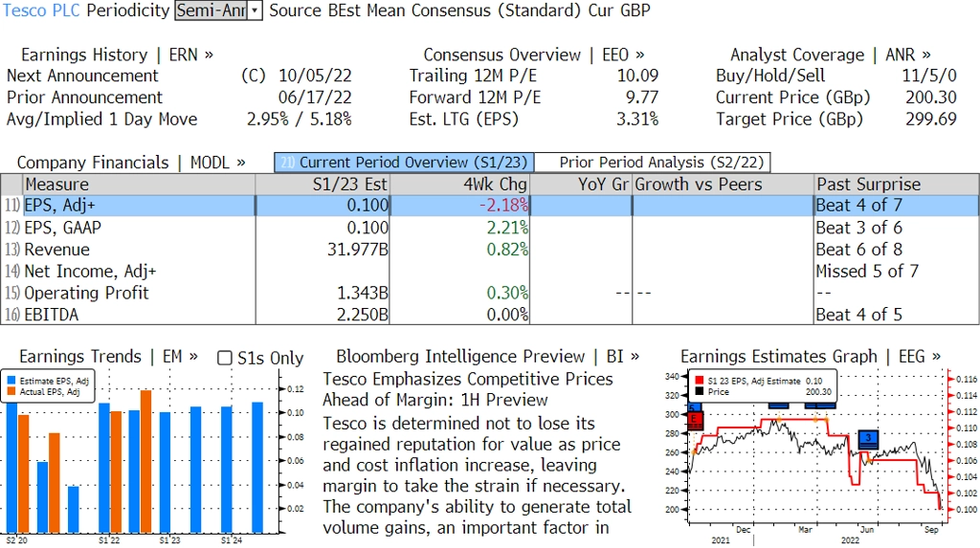This screenshot has width=980, height=548.
Task: Click the 2.21% EPS GAAP change cell
Action: 459,228
